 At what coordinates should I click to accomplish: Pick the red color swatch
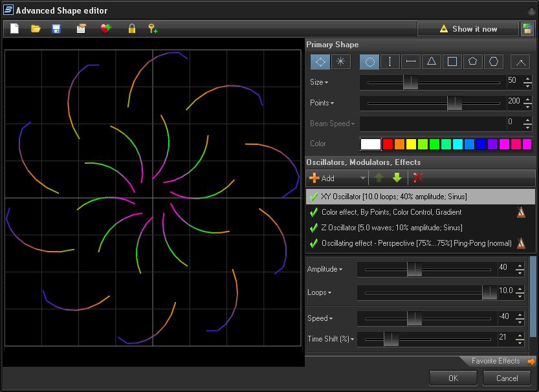[388, 144]
